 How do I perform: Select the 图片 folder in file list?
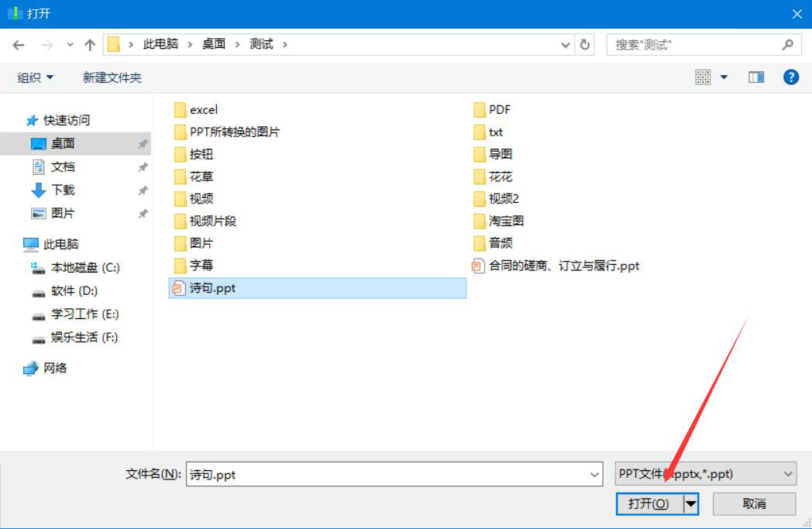click(194, 243)
